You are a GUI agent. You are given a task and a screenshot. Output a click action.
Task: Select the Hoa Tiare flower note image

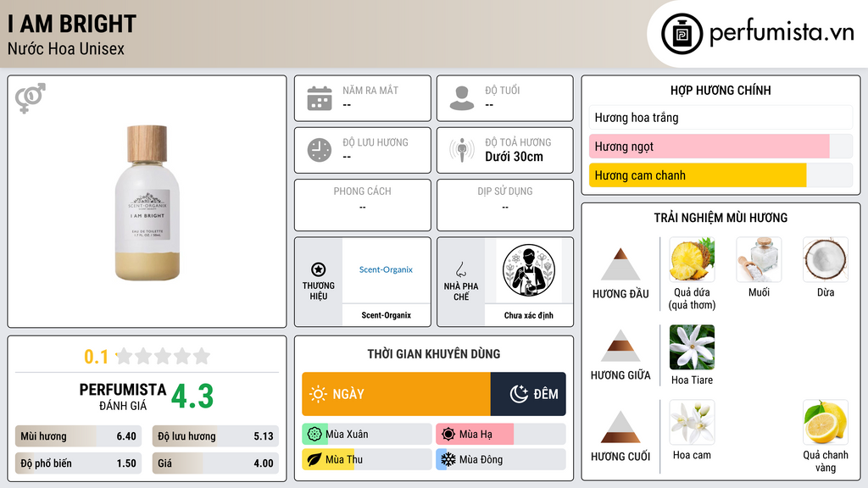(x=692, y=347)
